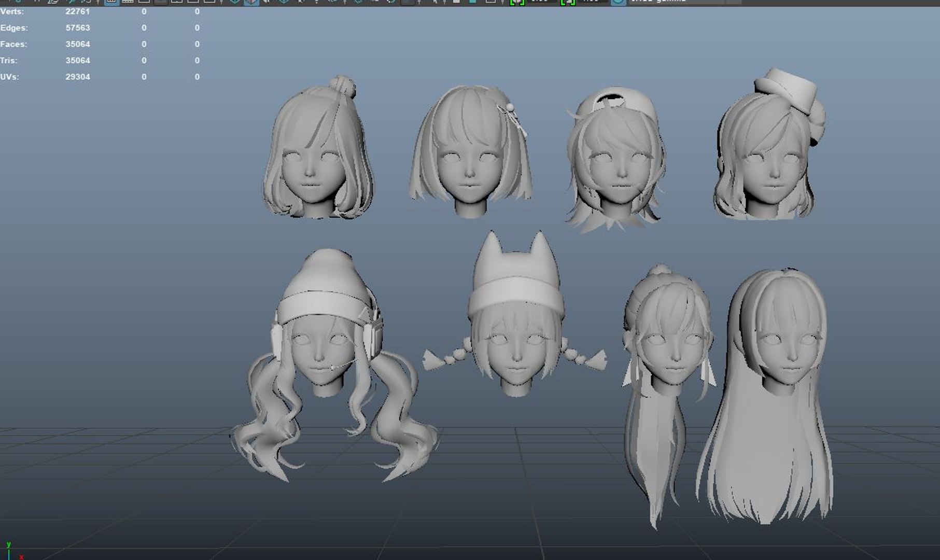The height and width of the screenshot is (560, 940).
Task: Select the head wearing the cat-ear hat
Action: pyautogui.click(x=515, y=314)
